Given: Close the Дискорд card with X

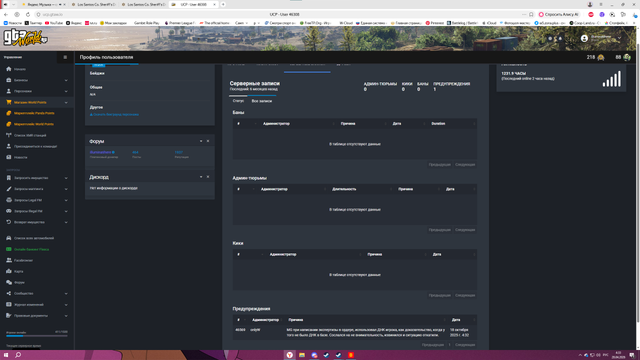Looking at the screenshot, I should pyautogui.click(x=208, y=177).
